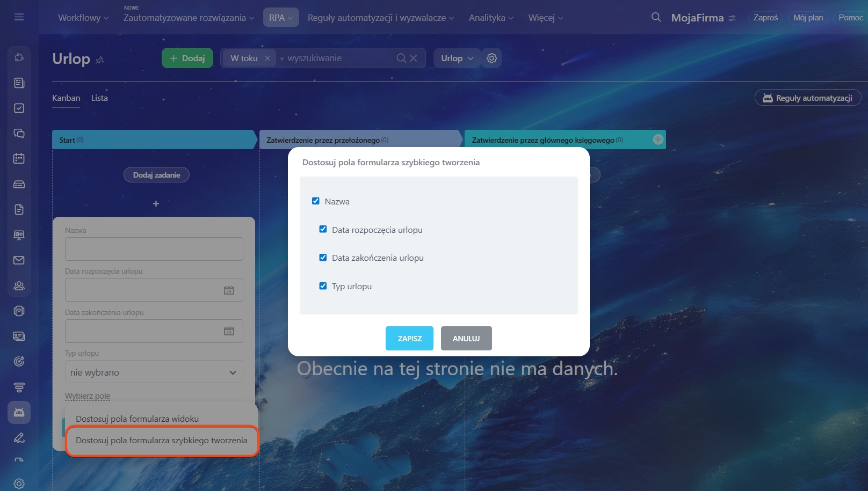Open the settings gear at the sidebar bottom
Viewport: 868px width, 491px height.
(x=19, y=483)
